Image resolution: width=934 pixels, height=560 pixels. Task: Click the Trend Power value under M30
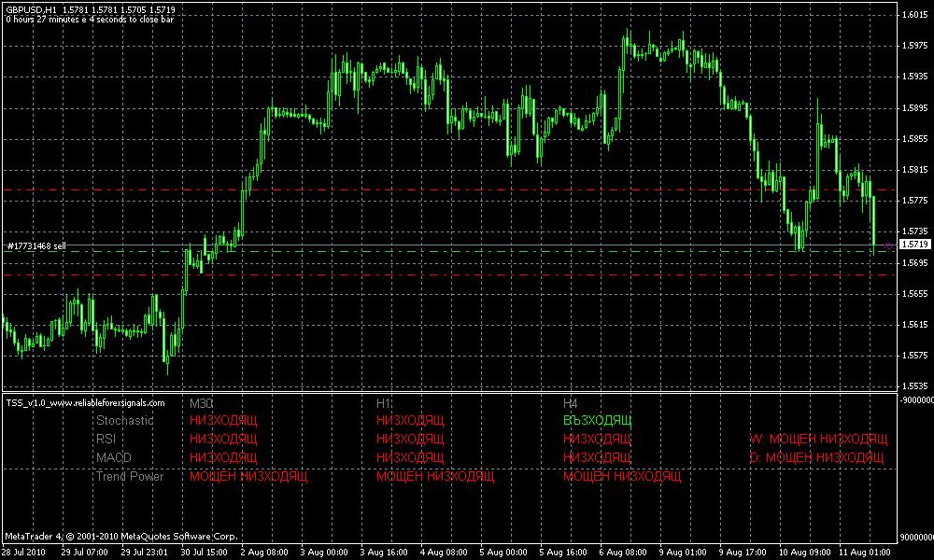(x=248, y=476)
